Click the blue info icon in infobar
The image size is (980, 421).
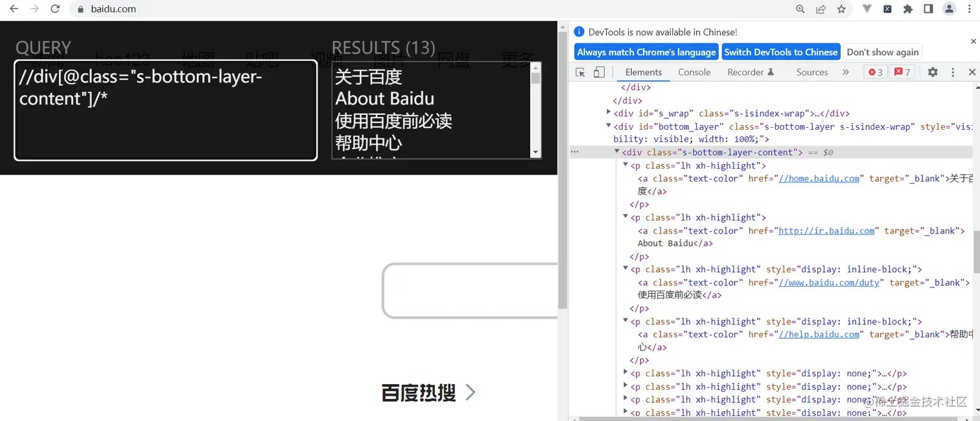point(579,32)
